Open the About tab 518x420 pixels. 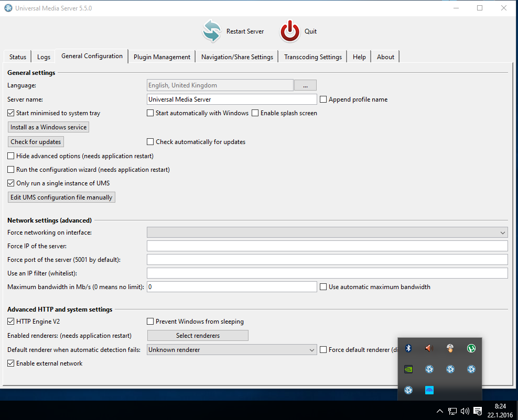pos(385,57)
